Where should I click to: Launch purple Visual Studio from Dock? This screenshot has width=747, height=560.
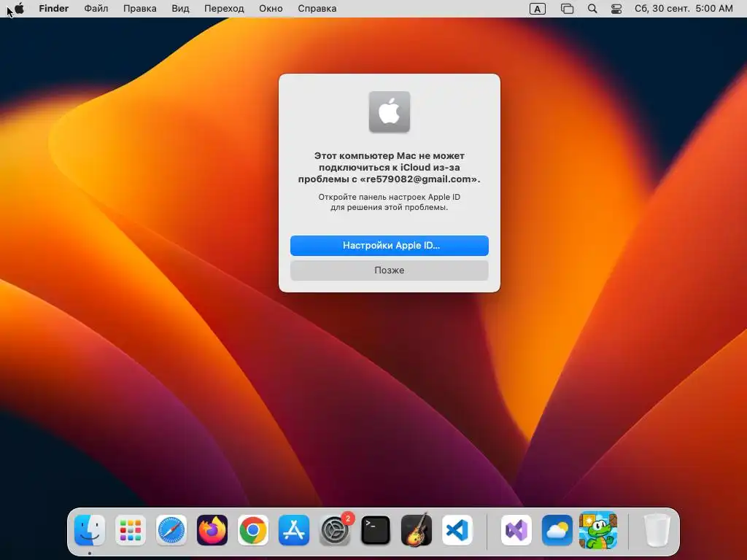click(516, 529)
